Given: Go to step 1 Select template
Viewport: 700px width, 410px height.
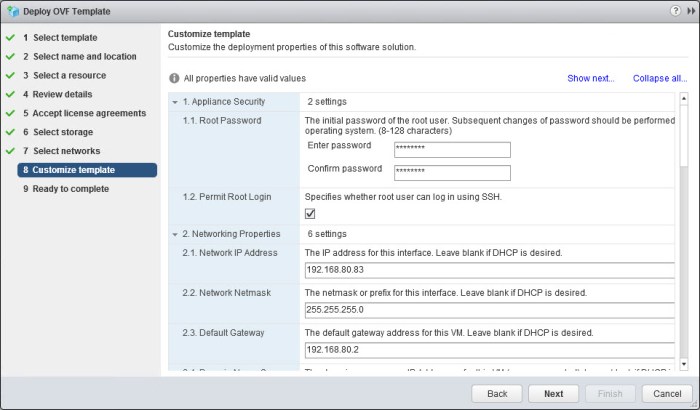Looking at the screenshot, I should (65, 38).
